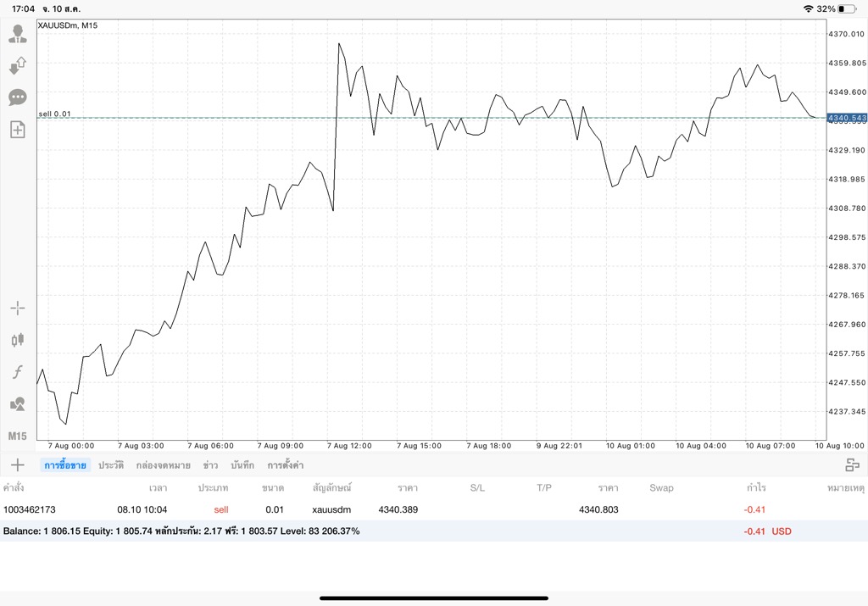Open the การตั้งค่า settings tab
This screenshot has width=868, height=606.
click(285, 464)
